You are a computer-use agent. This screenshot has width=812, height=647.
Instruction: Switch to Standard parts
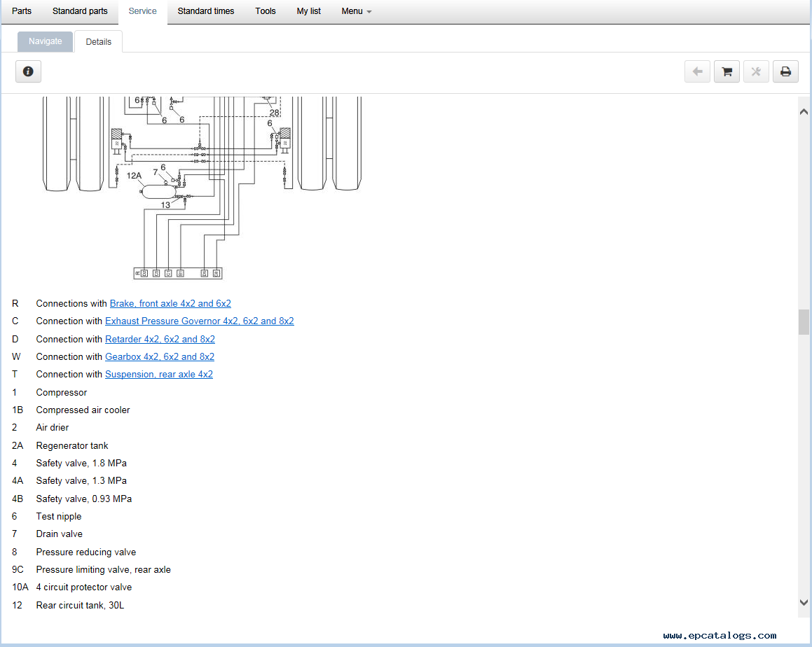(x=80, y=11)
